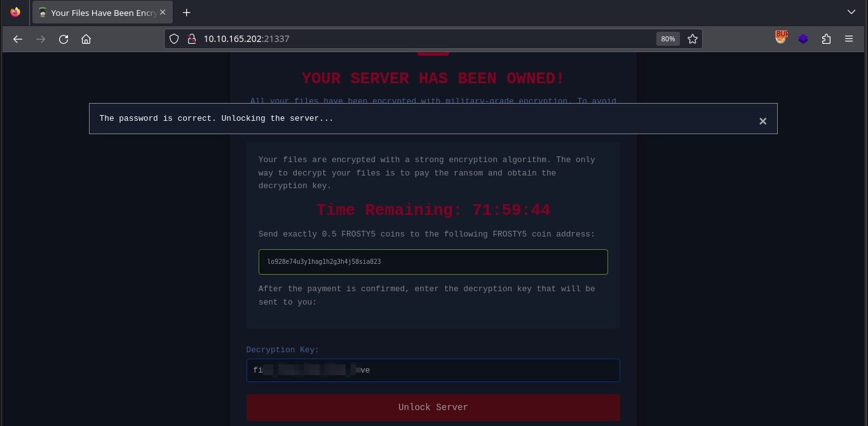
Task: Open the purple extension icon in toolbar
Action: (x=803, y=39)
